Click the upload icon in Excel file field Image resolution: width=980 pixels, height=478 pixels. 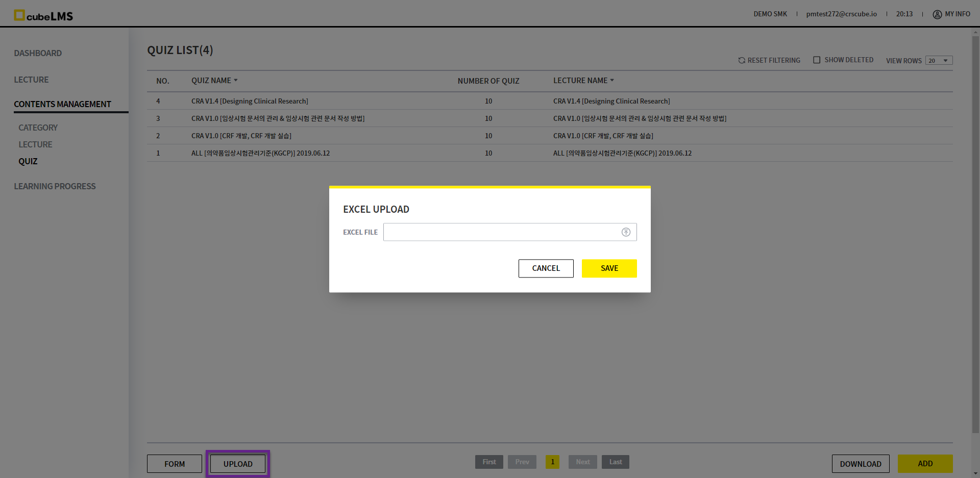tap(626, 232)
